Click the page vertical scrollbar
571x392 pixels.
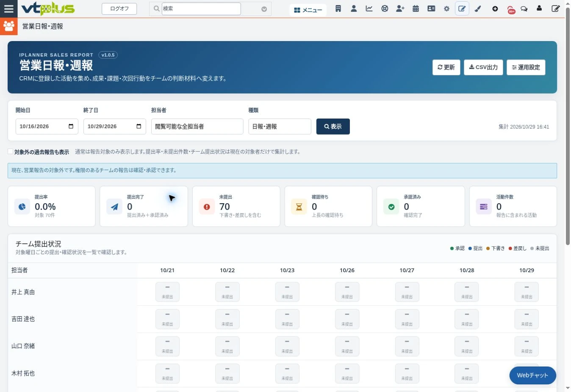tap(568, 127)
